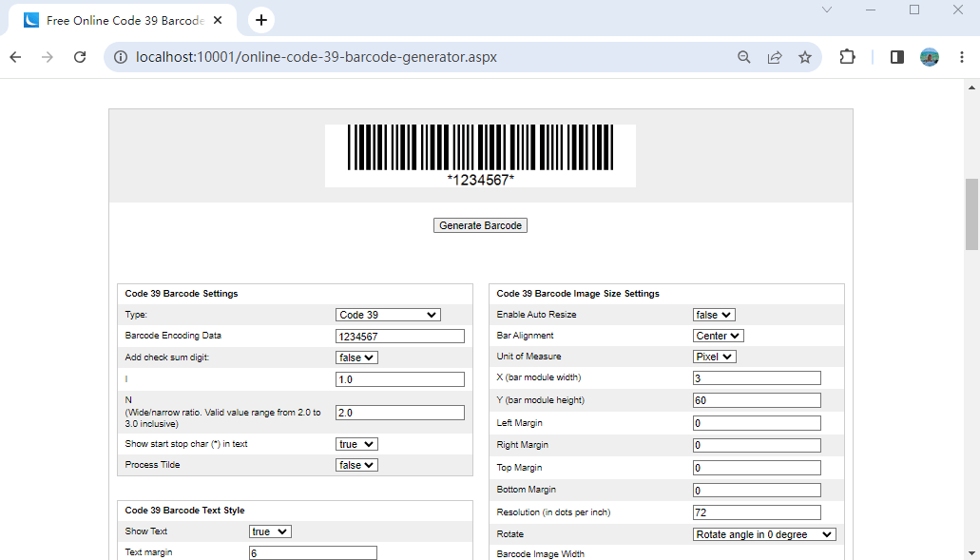Open the browser extensions puzzle icon
This screenshot has width=980, height=560.
(847, 57)
